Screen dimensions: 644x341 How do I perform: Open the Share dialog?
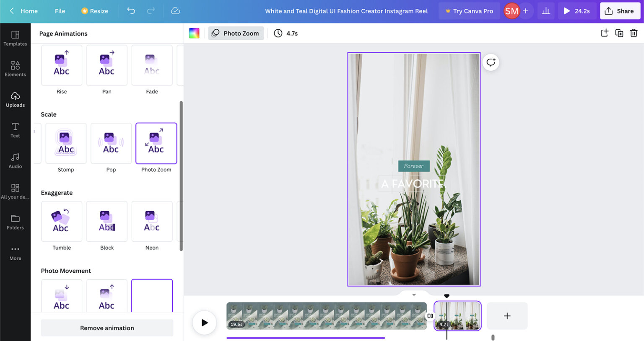click(x=620, y=11)
